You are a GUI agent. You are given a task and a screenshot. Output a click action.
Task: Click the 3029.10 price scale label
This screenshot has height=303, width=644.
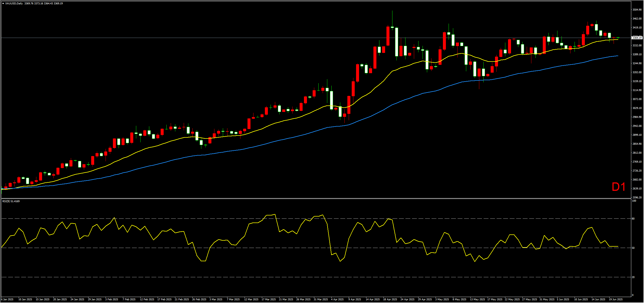point(637,108)
